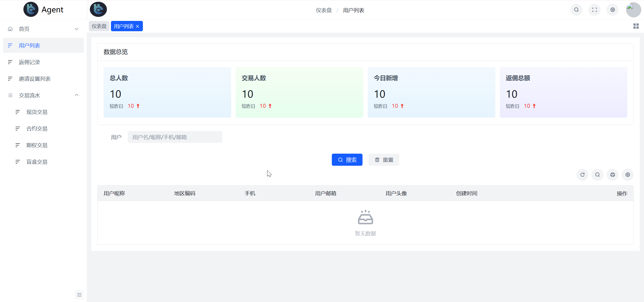The image size is (644, 302).
Task: Open settings via the top-right gear icon
Action: (x=613, y=10)
